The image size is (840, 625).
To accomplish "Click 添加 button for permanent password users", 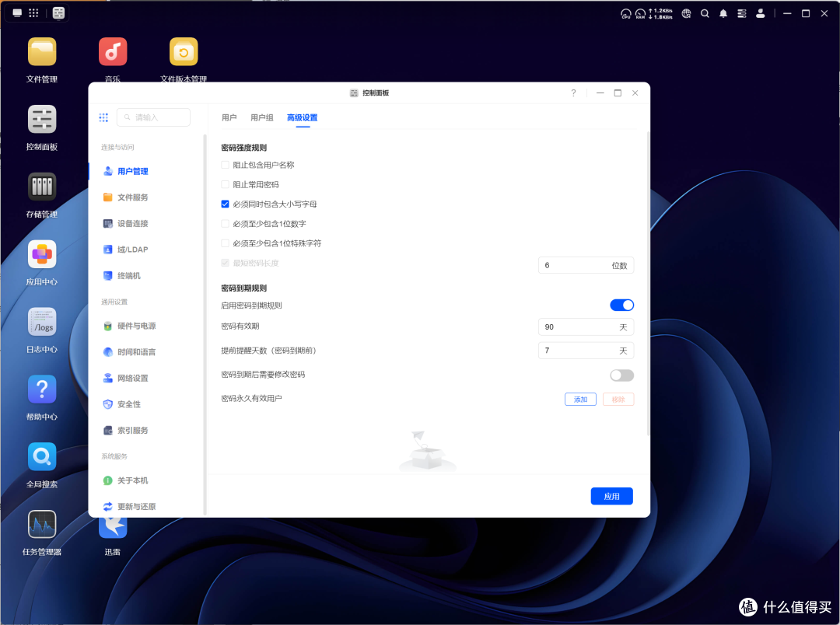I will point(581,400).
